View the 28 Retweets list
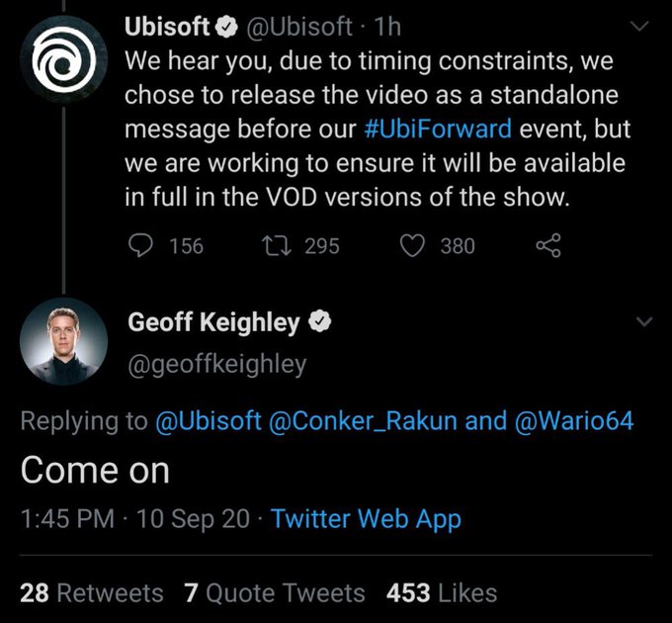Screen dimensions: 672x623 [91, 592]
